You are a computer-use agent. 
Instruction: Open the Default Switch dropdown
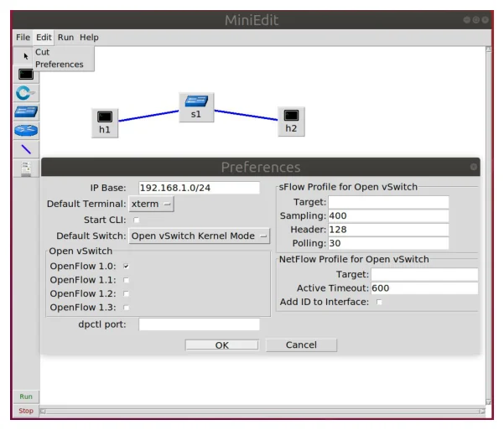click(199, 236)
